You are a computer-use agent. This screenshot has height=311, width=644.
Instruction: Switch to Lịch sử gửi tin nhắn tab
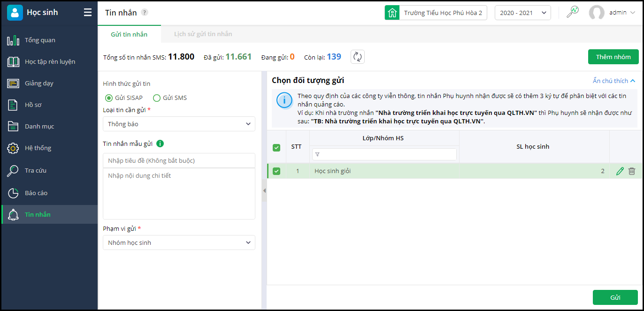click(x=203, y=34)
